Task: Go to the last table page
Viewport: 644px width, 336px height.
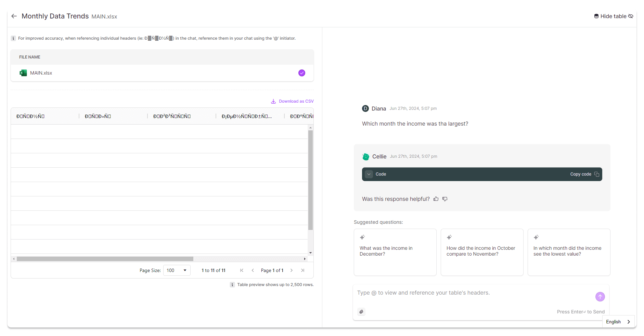Action: [303, 270]
